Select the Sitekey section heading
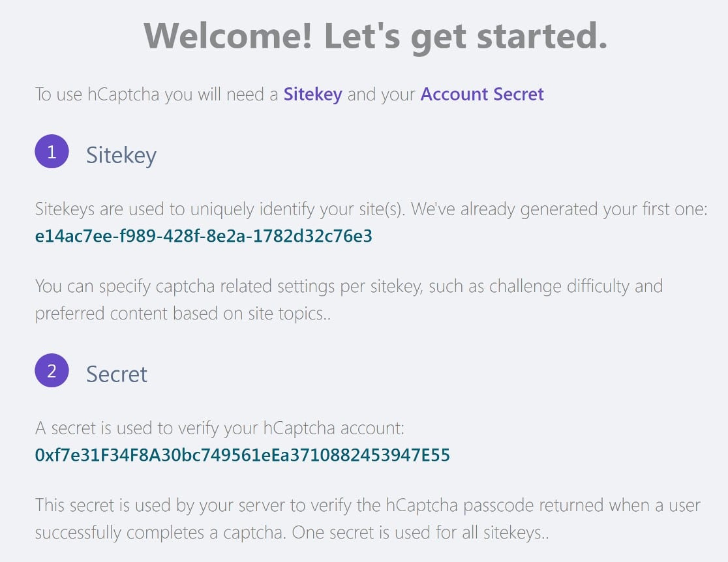This screenshot has height=562, width=728. pos(121,155)
